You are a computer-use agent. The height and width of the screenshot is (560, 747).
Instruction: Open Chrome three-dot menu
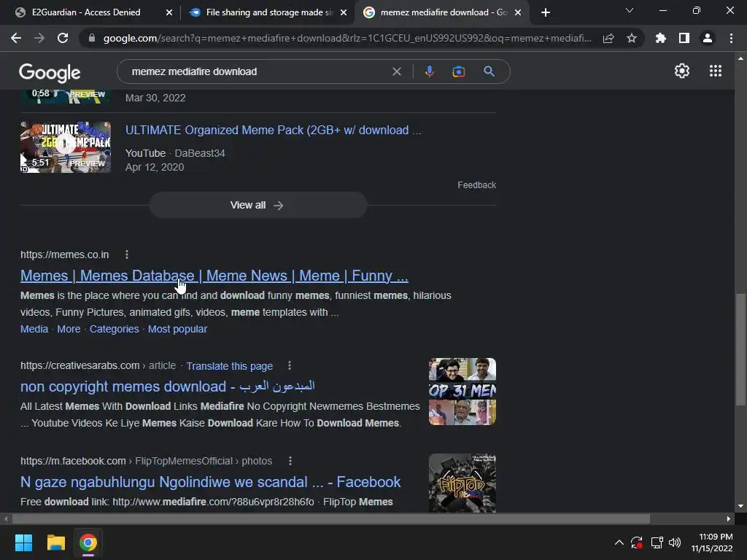[731, 38]
